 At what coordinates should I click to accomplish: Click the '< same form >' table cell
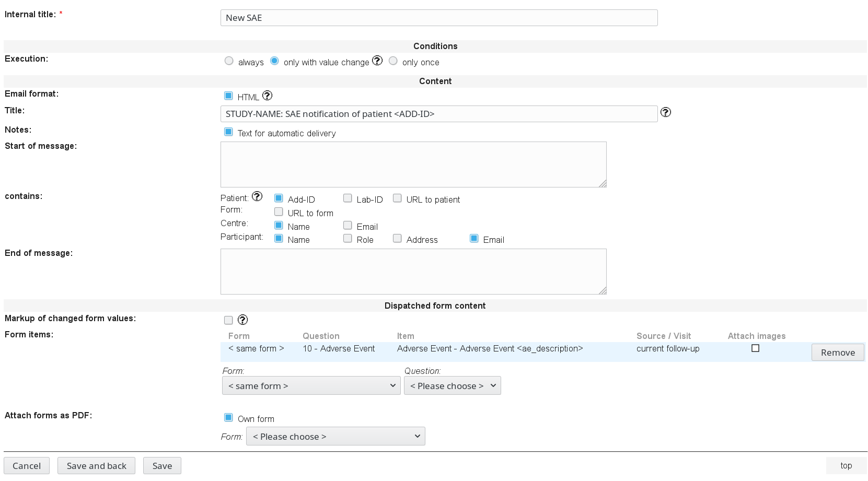256,348
